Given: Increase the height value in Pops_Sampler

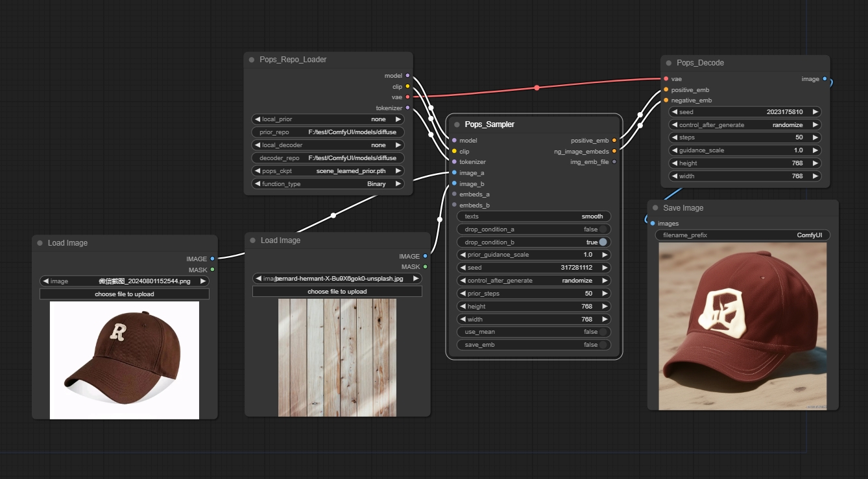Looking at the screenshot, I should [x=605, y=307].
